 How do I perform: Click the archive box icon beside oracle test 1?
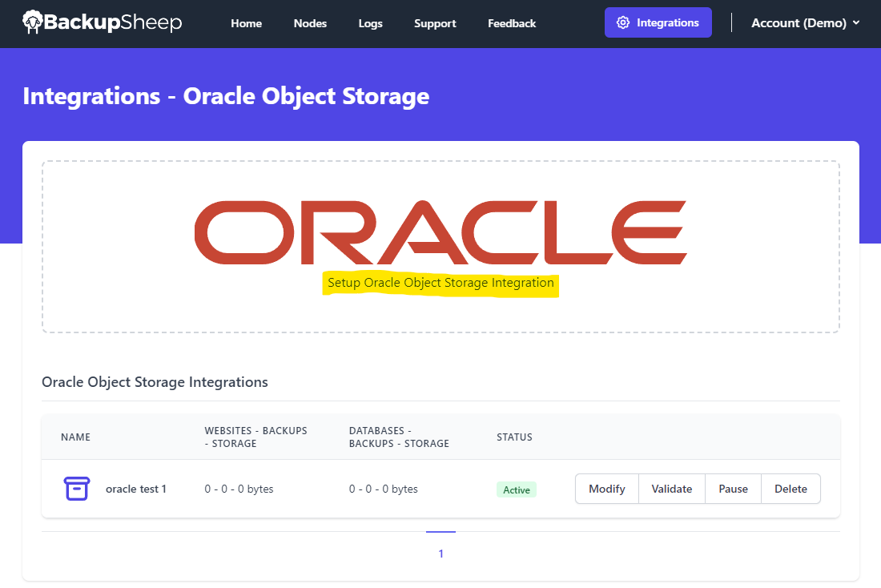[x=76, y=489]
